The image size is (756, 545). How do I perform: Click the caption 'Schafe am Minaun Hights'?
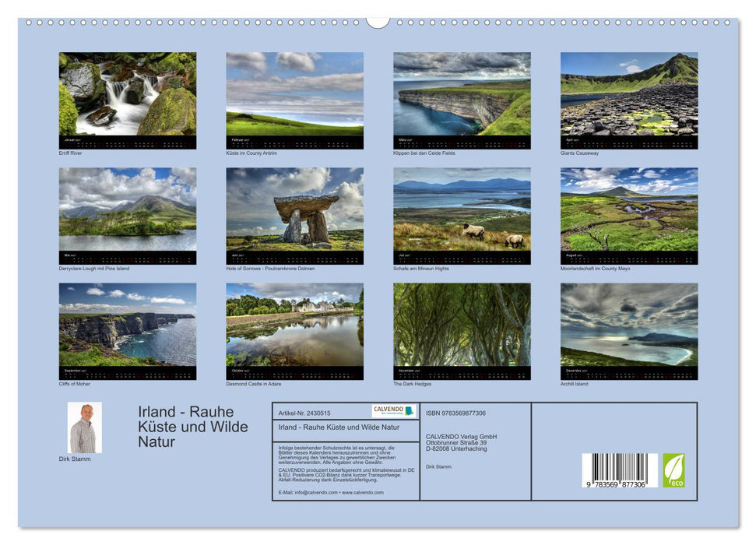(x=421, y=269)
